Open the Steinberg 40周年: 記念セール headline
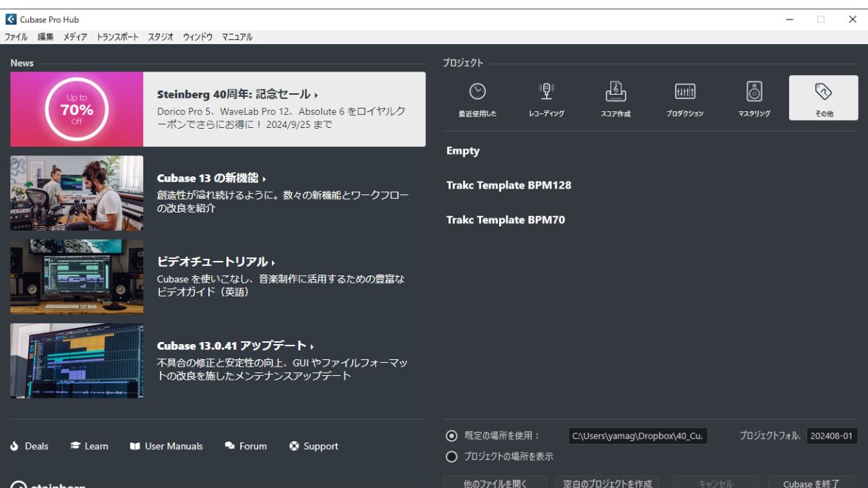Screen dimensions: 868x488 point(237,95)
